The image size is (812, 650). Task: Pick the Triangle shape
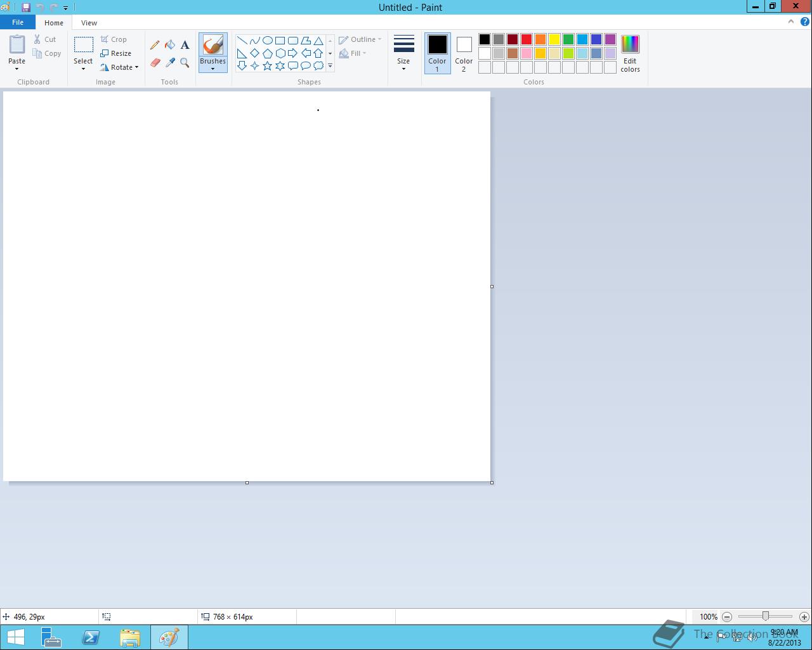click(x=318, y=40)
